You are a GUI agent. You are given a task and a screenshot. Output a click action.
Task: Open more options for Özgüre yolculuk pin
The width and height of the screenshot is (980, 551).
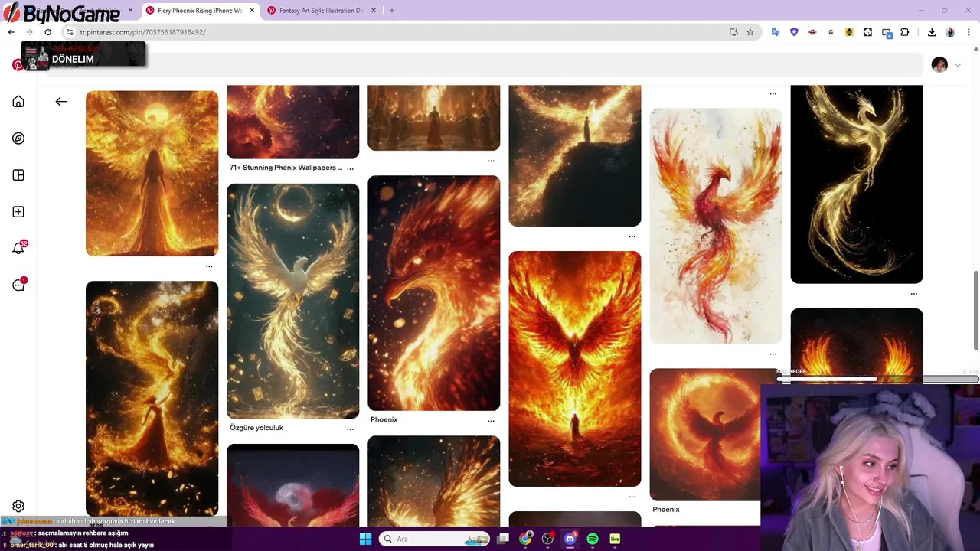click(350, 429)
